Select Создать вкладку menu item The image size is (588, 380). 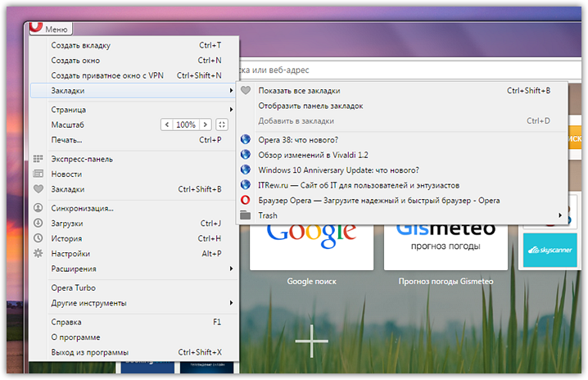pyautogui.click(x=133, y=45)
